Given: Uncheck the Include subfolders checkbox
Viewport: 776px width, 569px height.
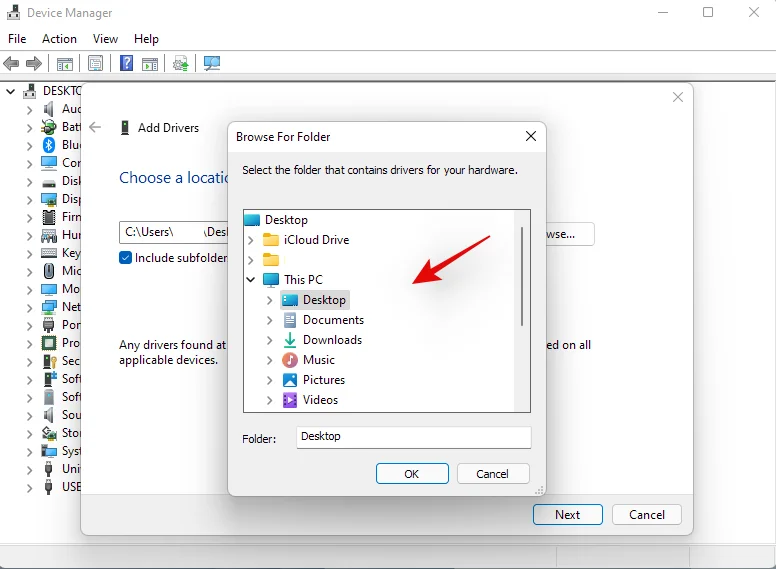Looking at the screenshot, I should 126,258.
